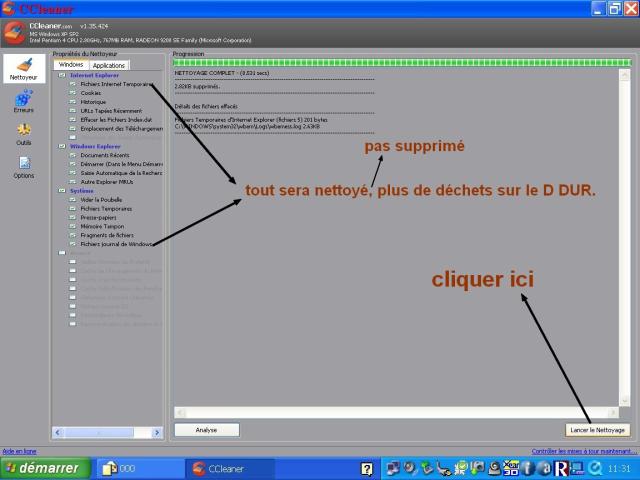Click the monitor display tray icon
The height and width of the screenshot is (480, 640).
pyautogui.click(x=577, y=469)
